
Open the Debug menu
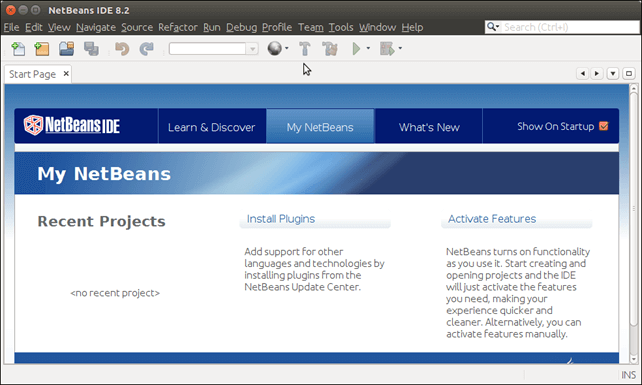click(x=242, y=27)
